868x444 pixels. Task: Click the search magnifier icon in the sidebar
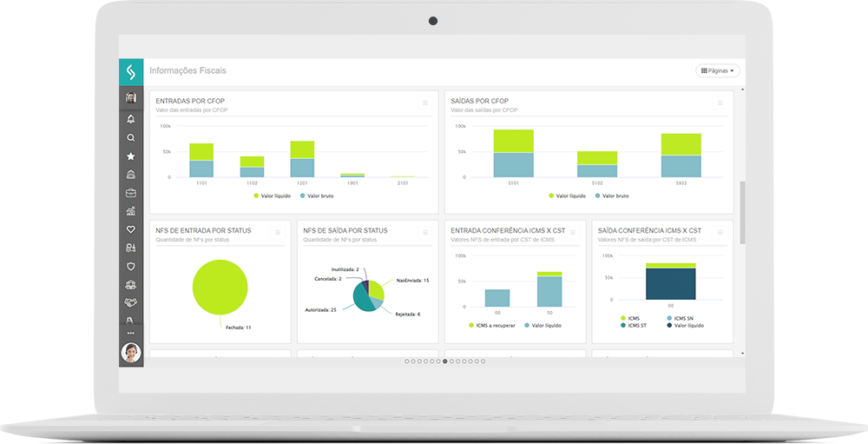coord(131,137)
